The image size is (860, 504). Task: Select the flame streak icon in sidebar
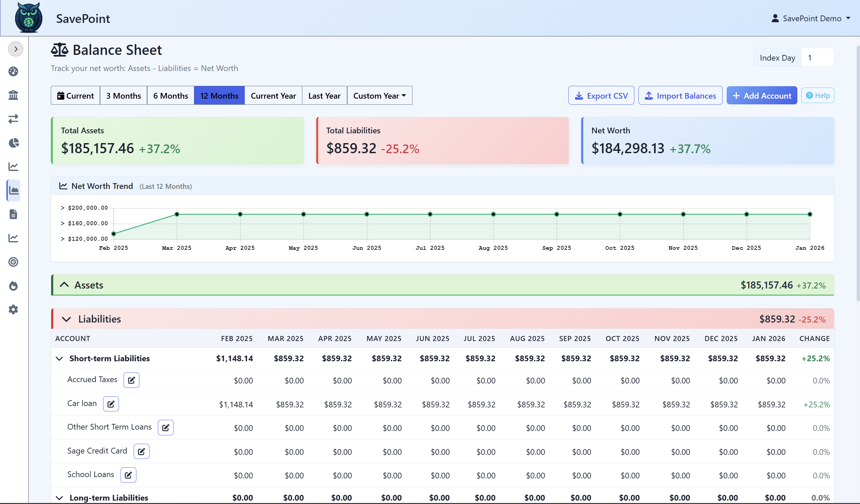(13, 286)
